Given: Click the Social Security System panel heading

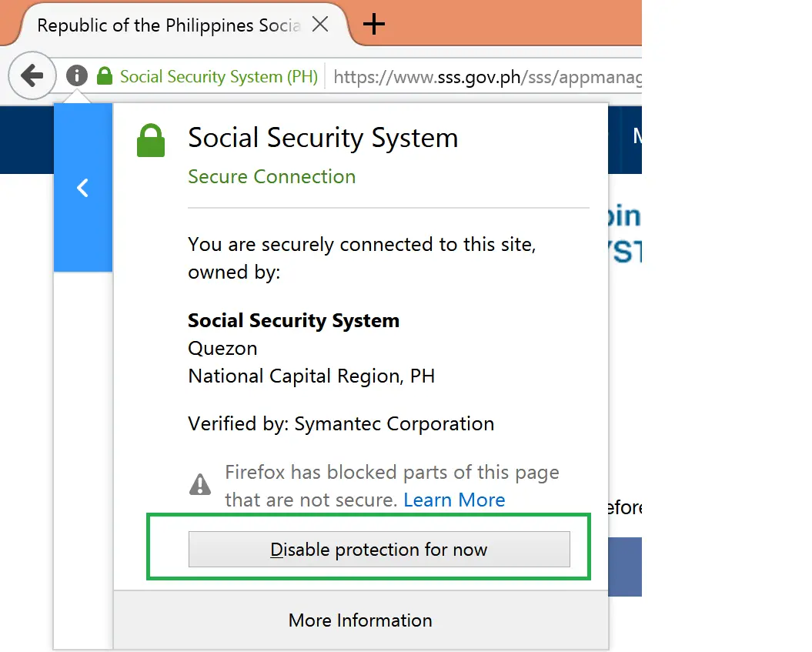Looking at the screenshot, I should point(322,138).
